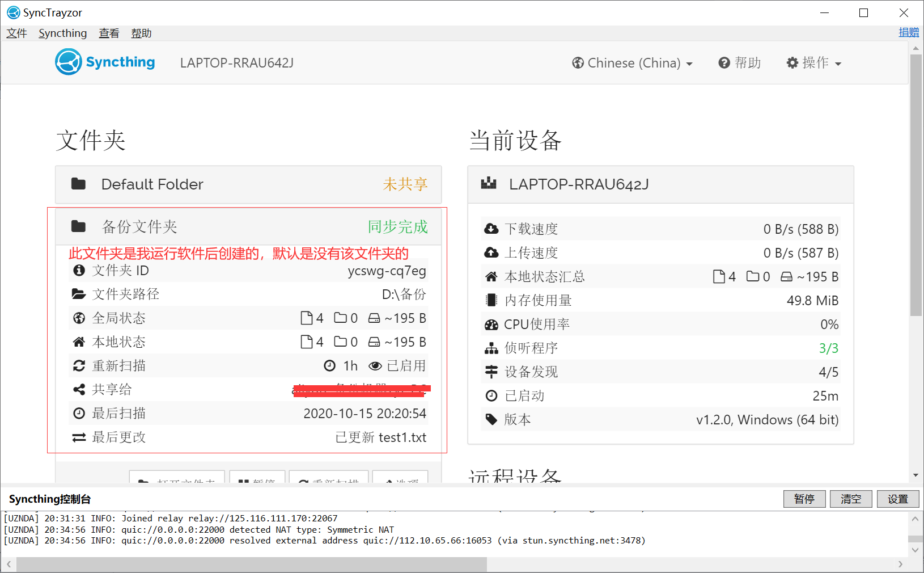Click the uptime value 25m
924x573 pixels.
tap(826, 396)
